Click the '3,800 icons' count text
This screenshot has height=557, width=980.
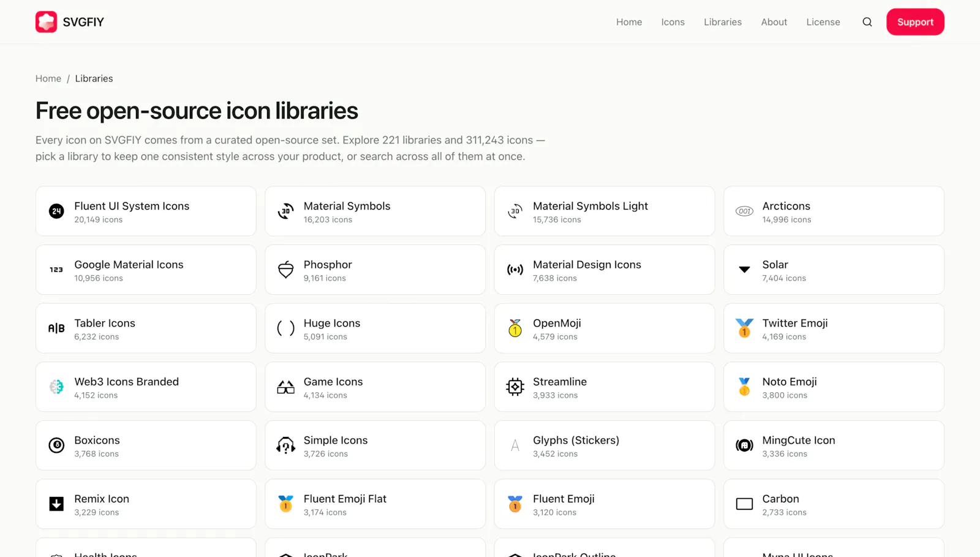point(785,395)
